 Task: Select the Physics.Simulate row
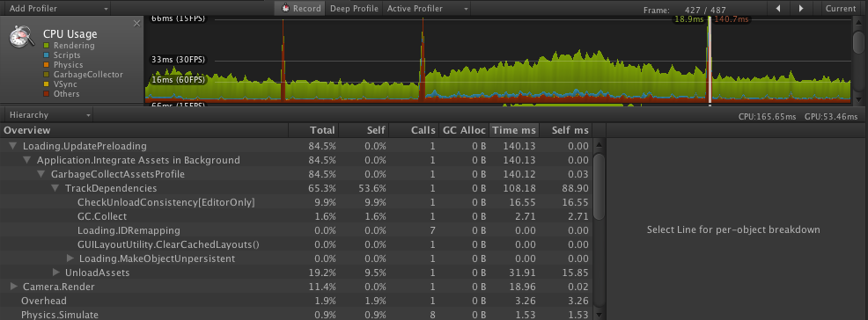pos(296,315)
